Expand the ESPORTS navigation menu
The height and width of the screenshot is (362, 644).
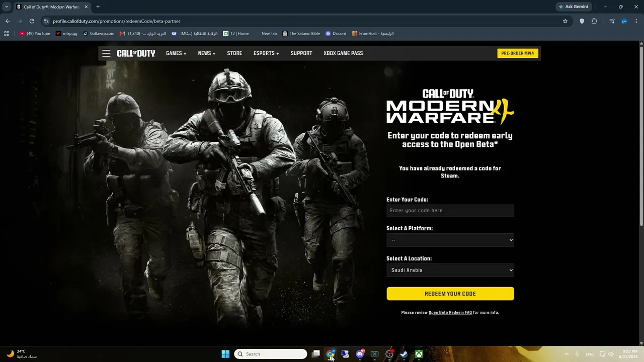266,53
